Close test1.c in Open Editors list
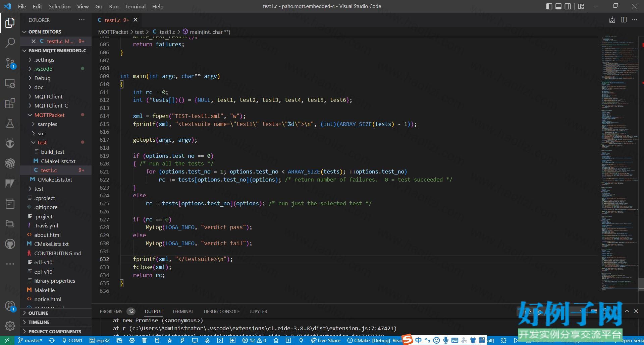The width and height of the screenshot is (644, 345). click(33, 41)
